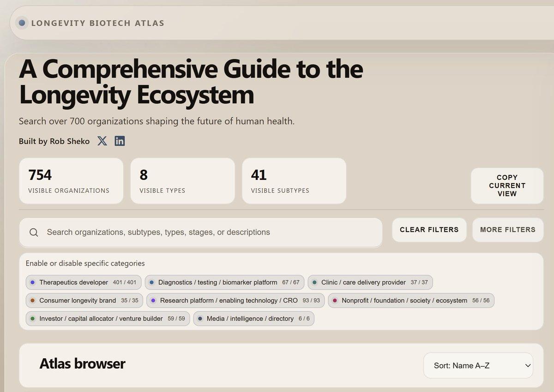This screenshot has width=554, height=392.
Task: Click the "Built by Rob Sheko" text
Action: (x=54, y=141)
